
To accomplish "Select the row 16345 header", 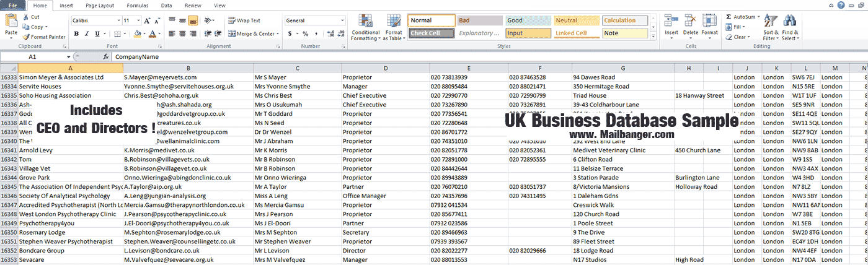I will tap(9, 186).
